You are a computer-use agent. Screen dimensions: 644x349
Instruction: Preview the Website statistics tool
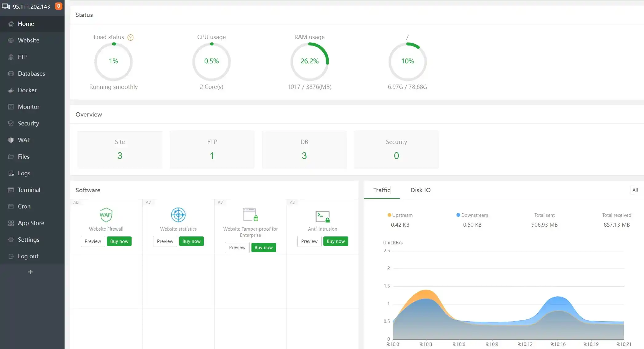pyautogui.click(x=165, y=241)
